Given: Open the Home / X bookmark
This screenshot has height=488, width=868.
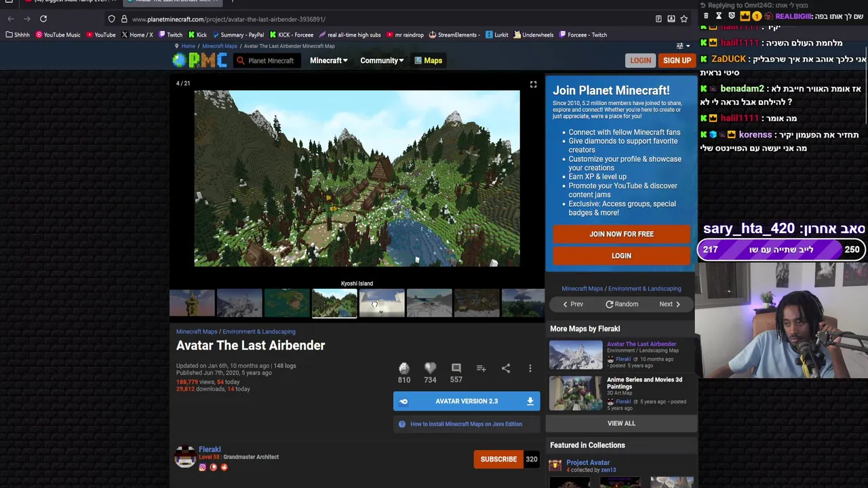Looking at the screenshot, I should tap(137, 35).
